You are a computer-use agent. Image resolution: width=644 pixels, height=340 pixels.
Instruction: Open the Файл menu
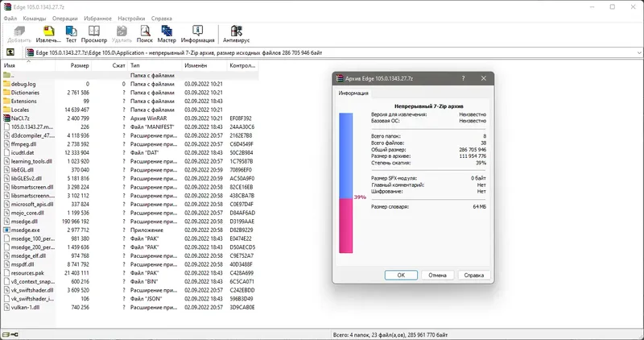[x=10, y=19]
